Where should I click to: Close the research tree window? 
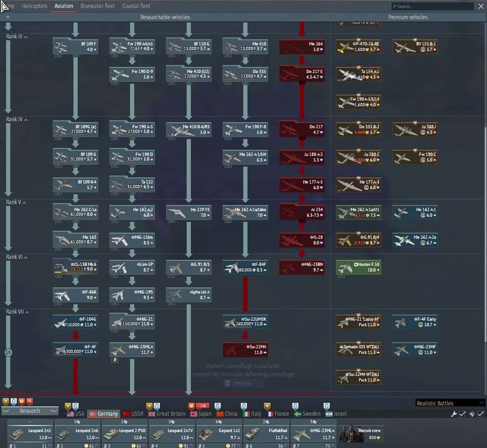[x=481, y=6]
